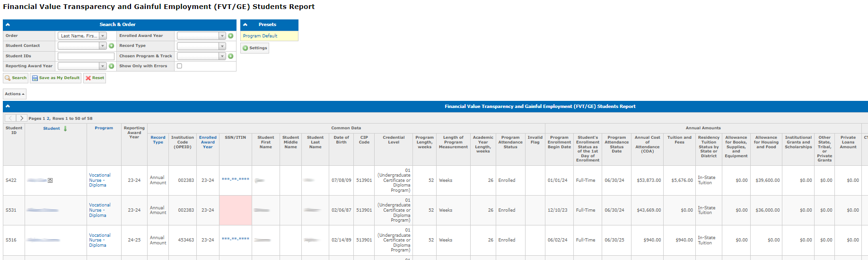This screenshot has height=260, width=868.
Task: Open the Student Contact dropdown
Action: pyautogui.click(x=82, y=46)
